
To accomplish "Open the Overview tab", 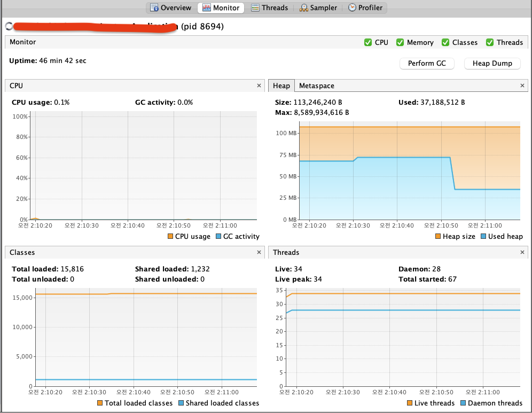I will pyautogui.click(x=170, y=7).
